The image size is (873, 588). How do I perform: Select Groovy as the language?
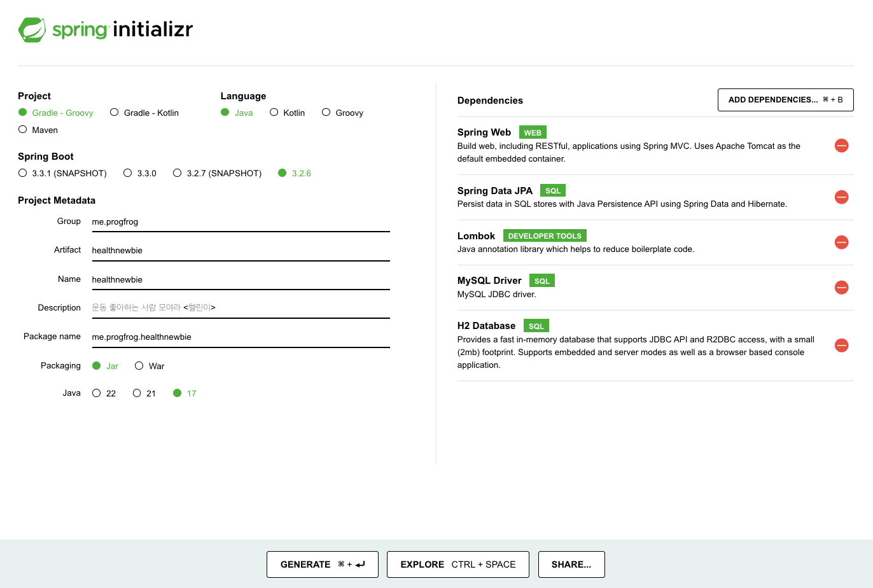tap(343, 113)
